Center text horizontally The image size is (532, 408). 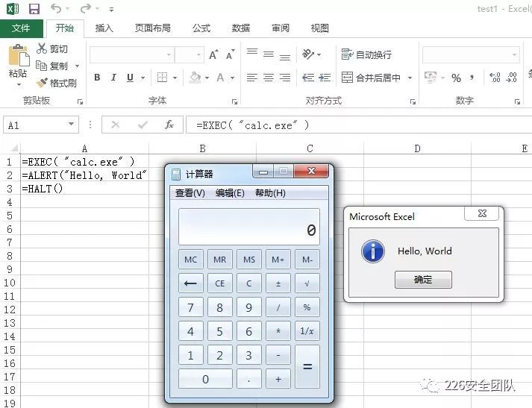(x=269, y=78)
